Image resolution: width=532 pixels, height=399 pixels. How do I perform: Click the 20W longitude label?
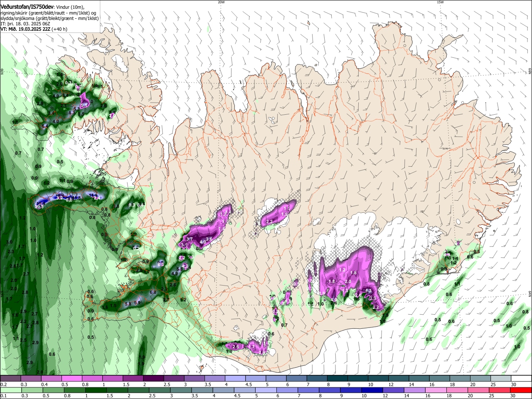pos(221,2)
